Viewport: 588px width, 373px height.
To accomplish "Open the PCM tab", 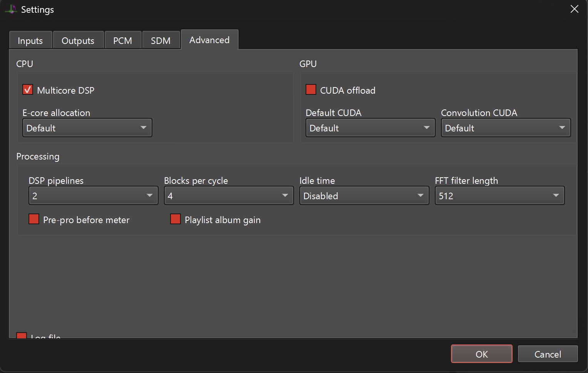I will pos(123,40).
